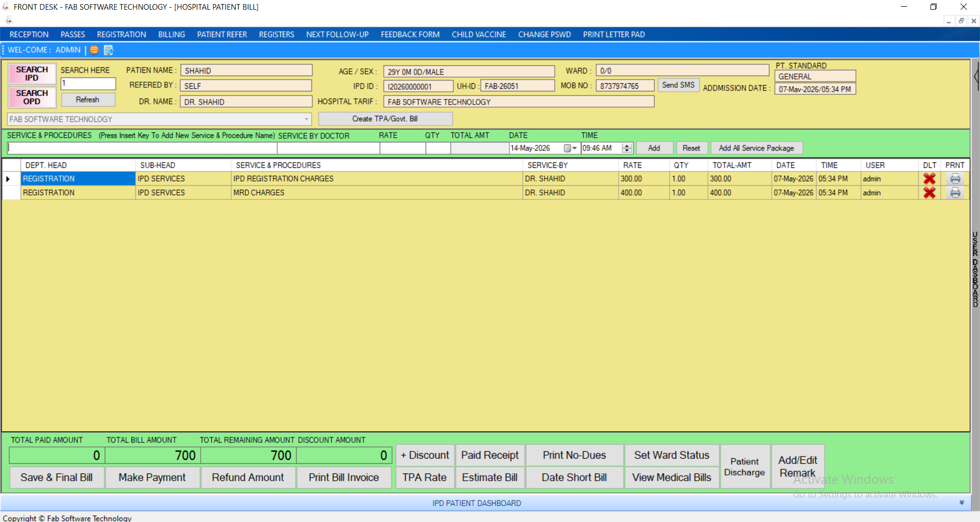Click the PATIEN NAME field SHAHID
Viewport: 980px width, 522px height.
pos(246,70)
